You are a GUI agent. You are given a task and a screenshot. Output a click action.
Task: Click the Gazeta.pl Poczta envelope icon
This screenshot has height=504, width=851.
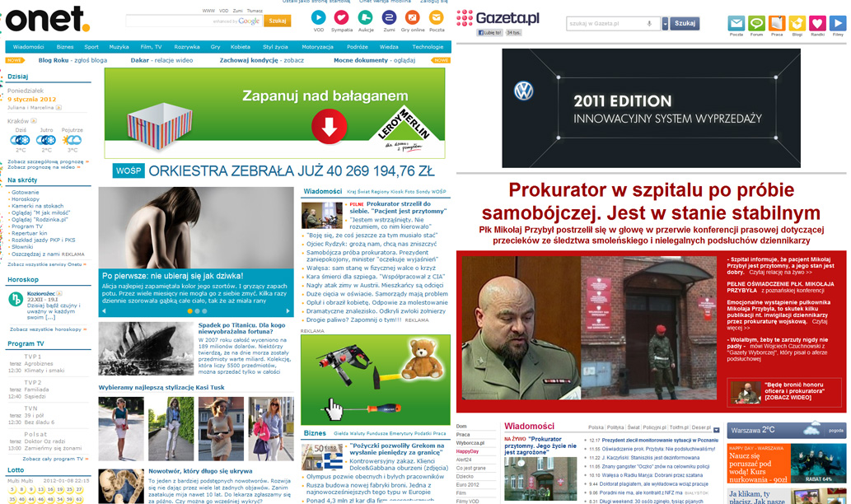pos(736,23)
